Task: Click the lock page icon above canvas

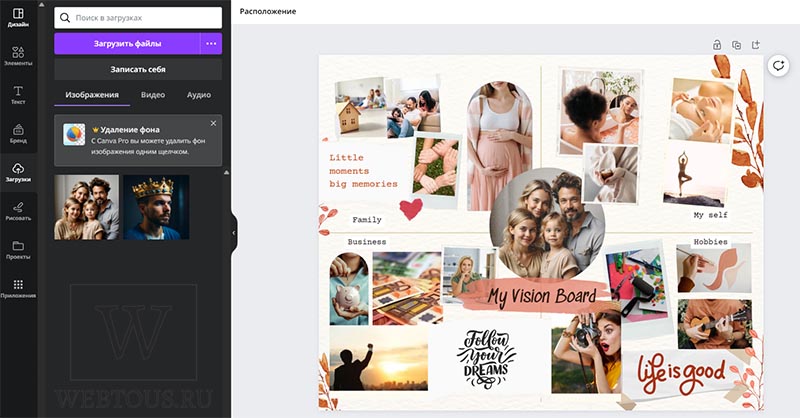Action: pos(717,45)
